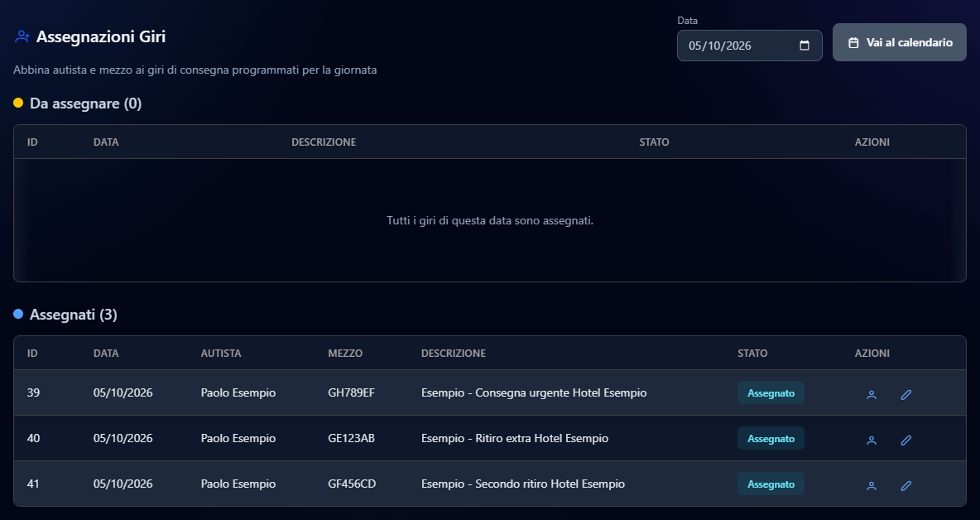
Task: Click 'Esempio - Ritiro extra Hotel Esempio' description
Action: (x=515, y=438)
